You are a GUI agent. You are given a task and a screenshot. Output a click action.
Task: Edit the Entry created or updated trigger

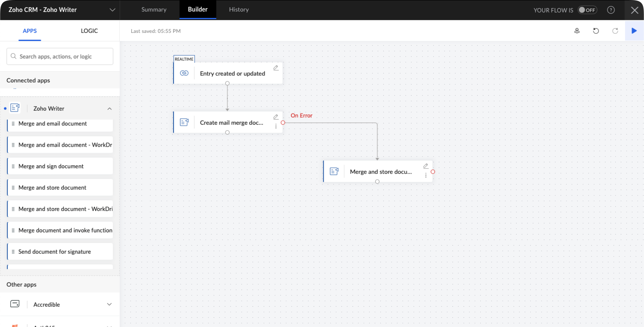(x=276, y=68)
